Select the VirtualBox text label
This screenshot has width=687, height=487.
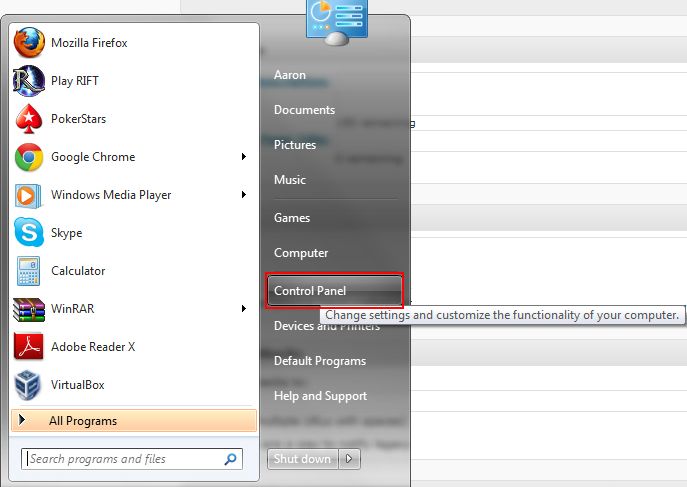(78, 385)
